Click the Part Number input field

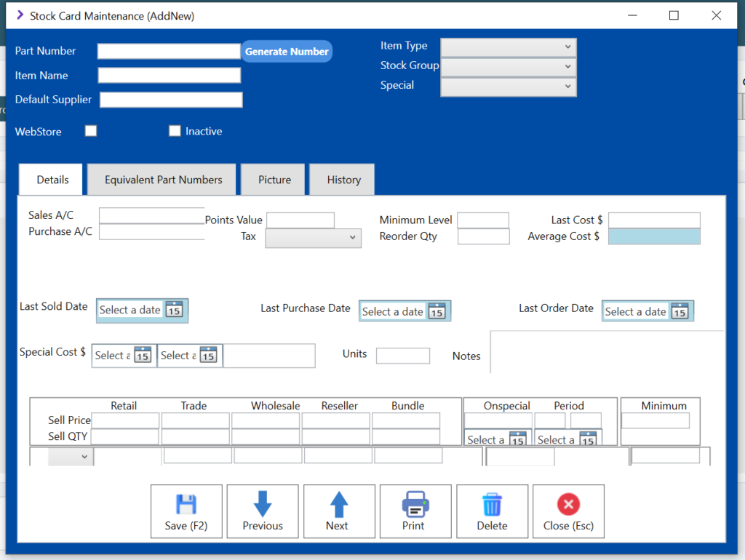[x=169, y=51]
